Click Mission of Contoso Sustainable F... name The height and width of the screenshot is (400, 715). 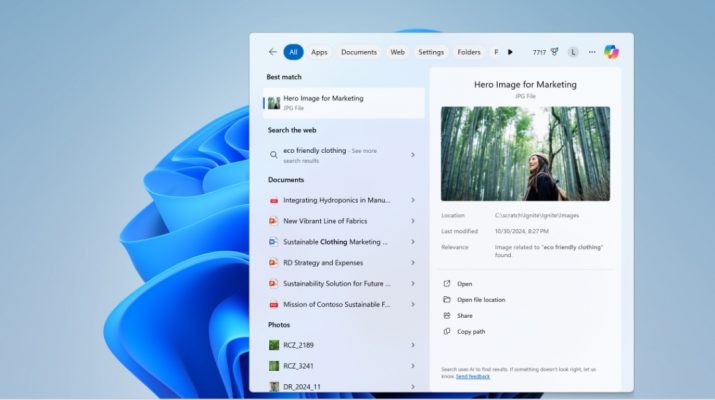pos(337,304)
